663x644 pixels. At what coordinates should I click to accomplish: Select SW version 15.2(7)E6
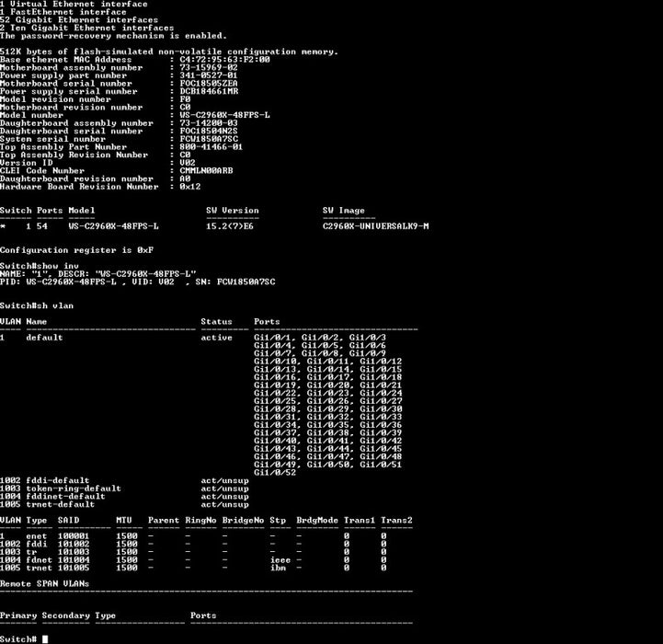230,226
